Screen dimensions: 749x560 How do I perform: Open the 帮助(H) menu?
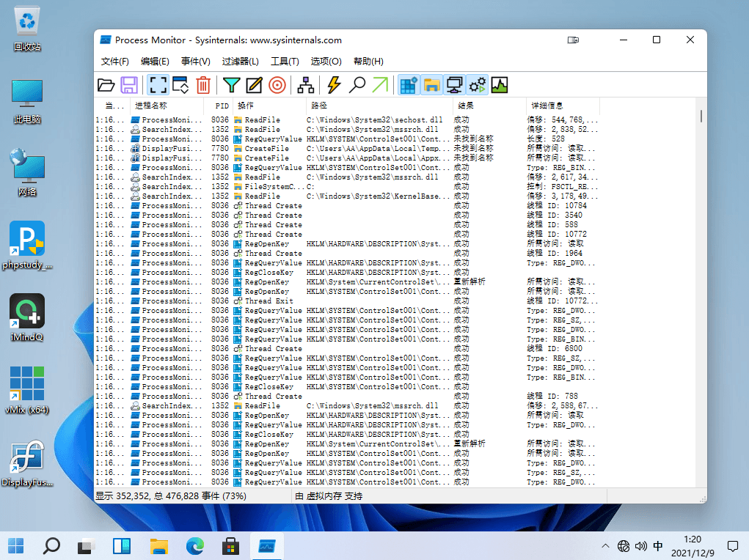pyautogui.click(x=368, y=61)
